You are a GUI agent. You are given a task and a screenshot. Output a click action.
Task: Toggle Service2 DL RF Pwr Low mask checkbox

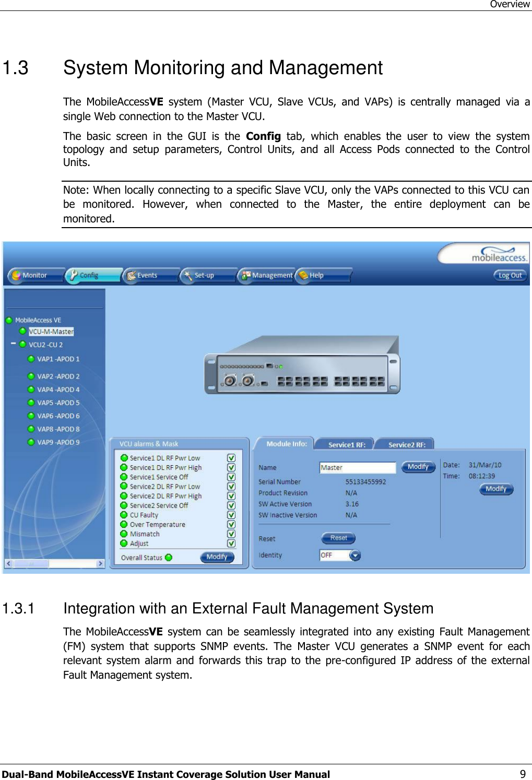231,487
